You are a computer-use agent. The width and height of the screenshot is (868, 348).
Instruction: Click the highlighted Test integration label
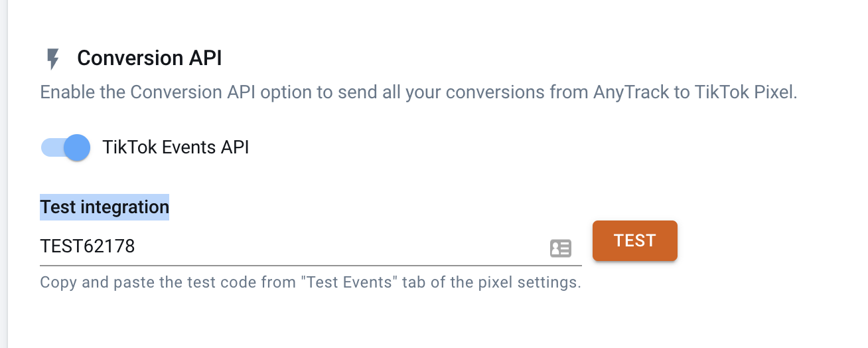pyautogui.click(x=105, y=207)
